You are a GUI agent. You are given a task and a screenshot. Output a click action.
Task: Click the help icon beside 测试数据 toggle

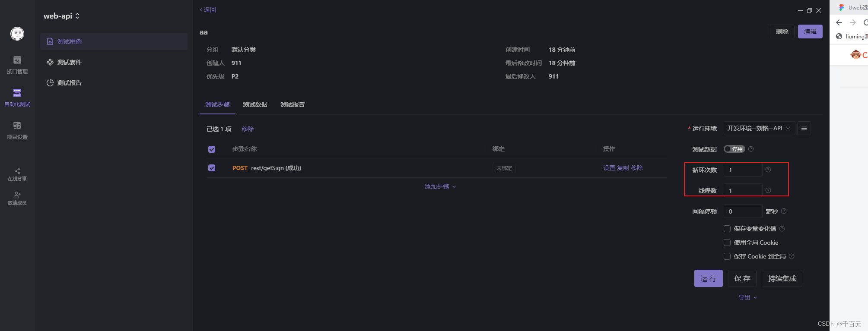pos(751,149)
